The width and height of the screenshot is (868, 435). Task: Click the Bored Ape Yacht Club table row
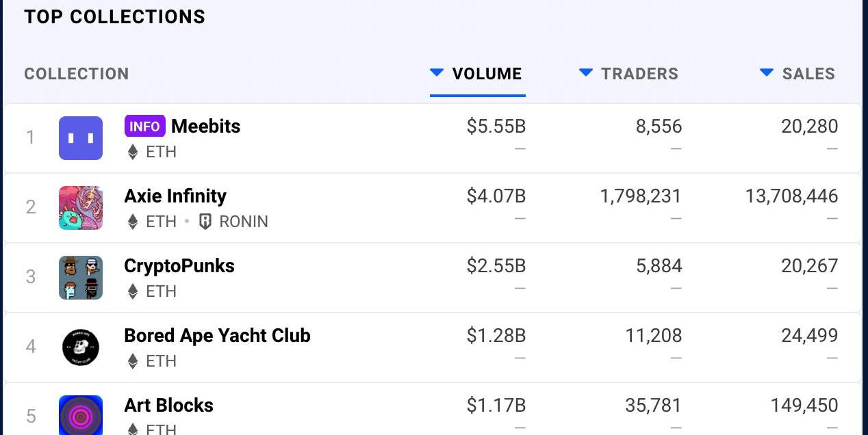pyautogui.click(x=433, y=347)
